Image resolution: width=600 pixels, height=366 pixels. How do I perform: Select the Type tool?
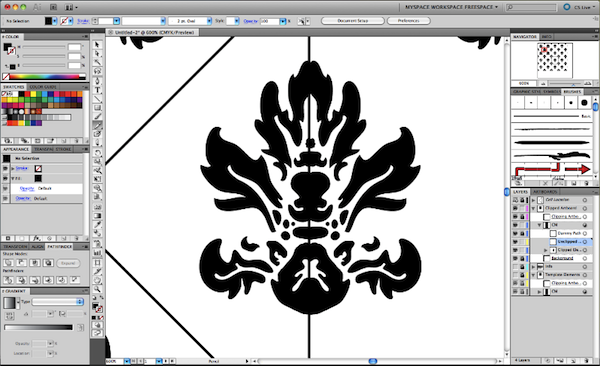point(97,90)
